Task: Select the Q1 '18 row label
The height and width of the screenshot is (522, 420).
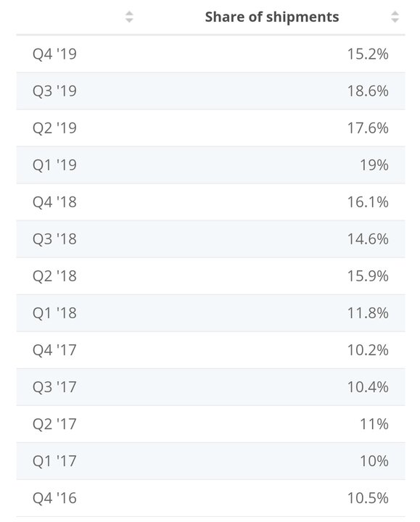Action: 54,313
